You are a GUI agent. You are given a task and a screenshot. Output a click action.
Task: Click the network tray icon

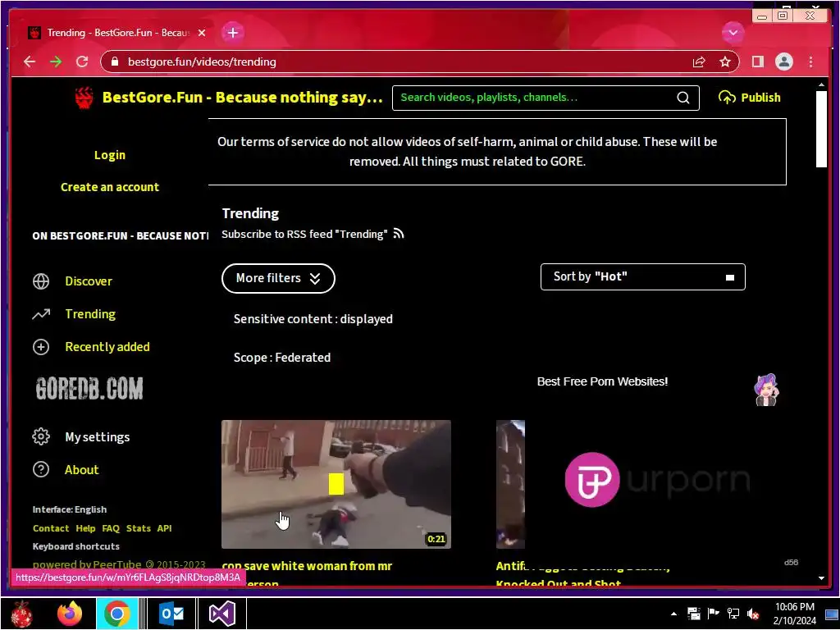point(733,614)
